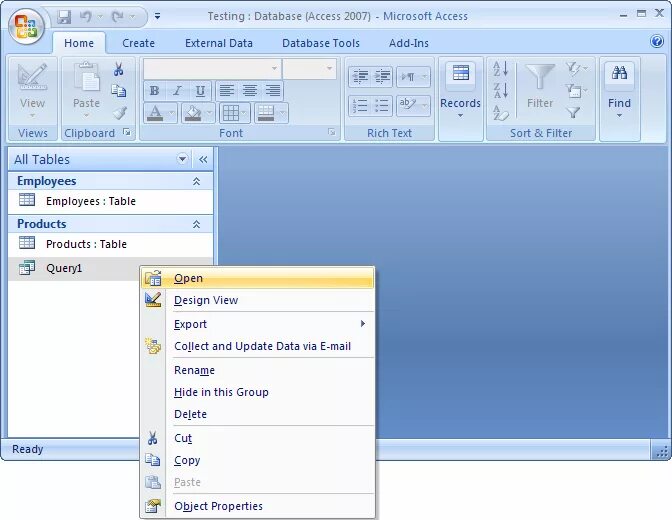Collapse the Products group
The width and height of the screenshot is (672, 520).
click(196, 224)
